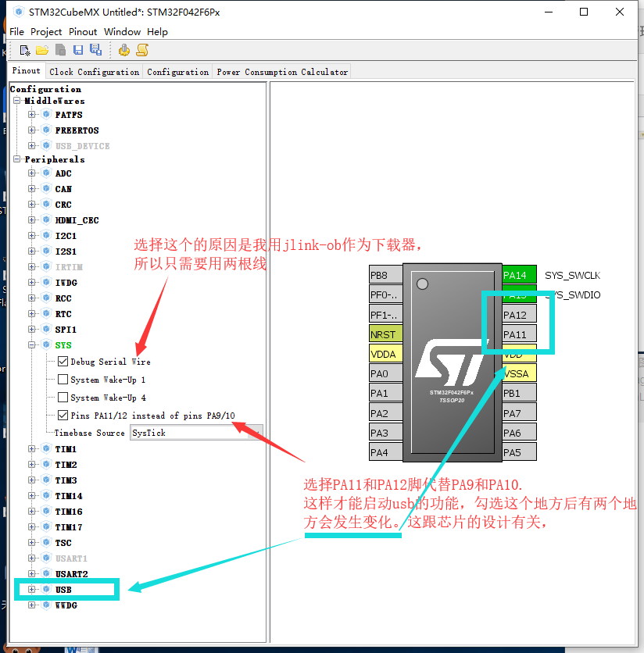Click the yellow script icon in toolbar
Screen dimensions: 644x653
coord(142,49)
